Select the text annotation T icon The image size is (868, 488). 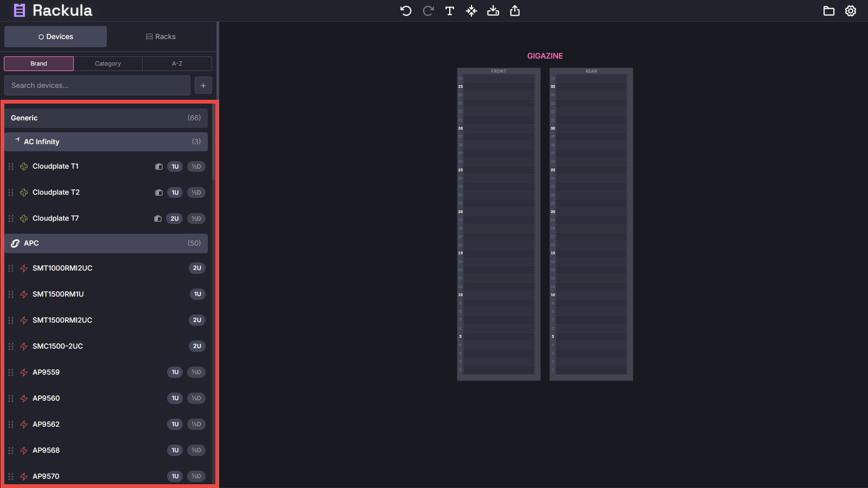(x=450, y=11)
